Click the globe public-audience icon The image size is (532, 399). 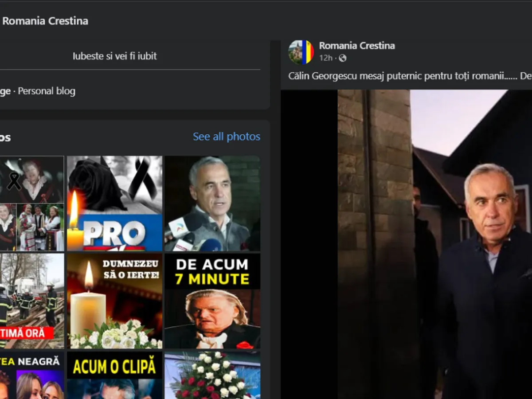coord(343,58)
